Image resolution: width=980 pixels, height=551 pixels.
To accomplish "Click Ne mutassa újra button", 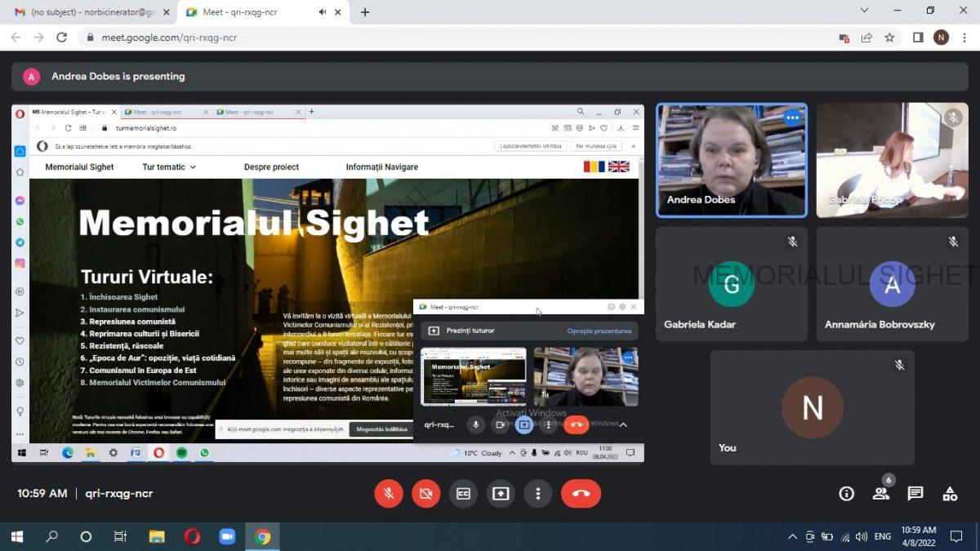I will [595, 146].
